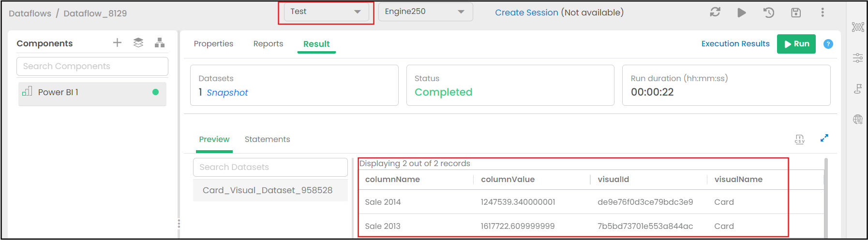Click the layers stack icon in Components
This screenshot has height=240, width=868.
point(138,43)
